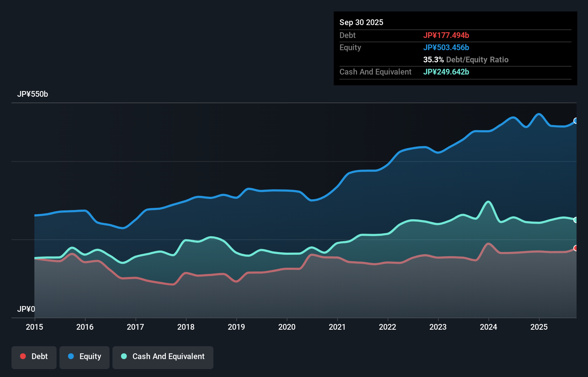This screenshot has height=377, width=588.
Task: Select the Cash line endpoint marker
Action: 576,220
